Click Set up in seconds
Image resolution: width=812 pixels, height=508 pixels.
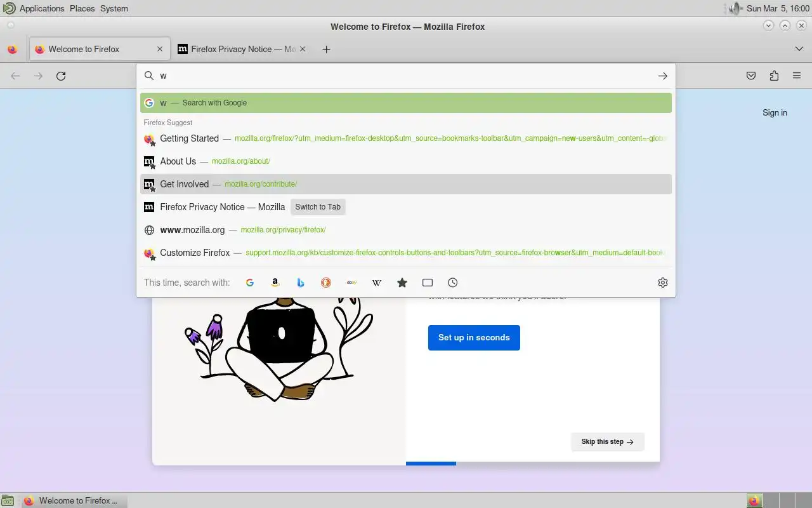[474, 338]
